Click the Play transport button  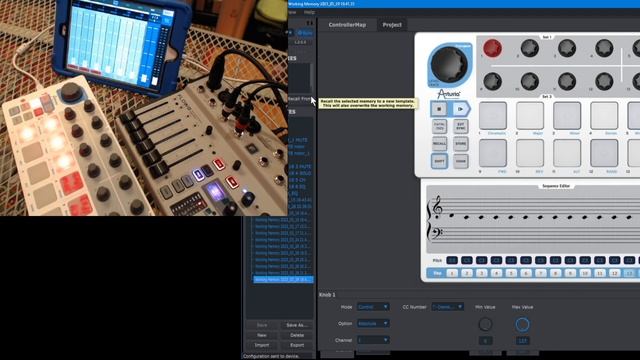(460, 109)
